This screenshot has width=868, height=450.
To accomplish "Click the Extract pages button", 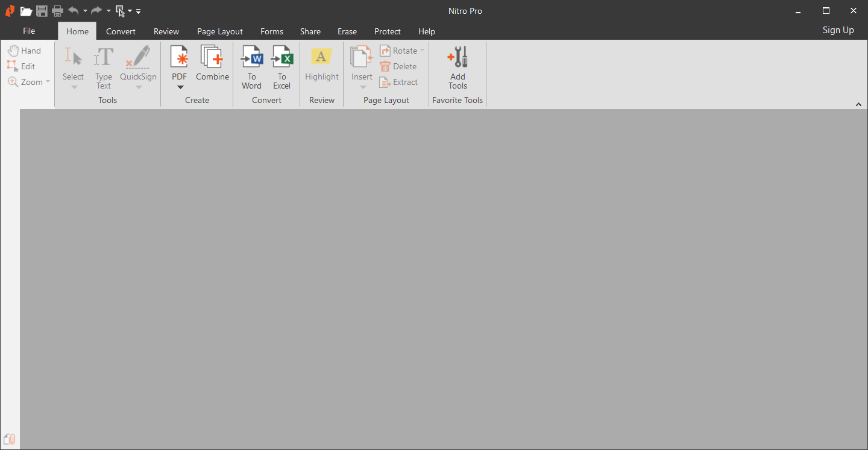I will (398, 82).
